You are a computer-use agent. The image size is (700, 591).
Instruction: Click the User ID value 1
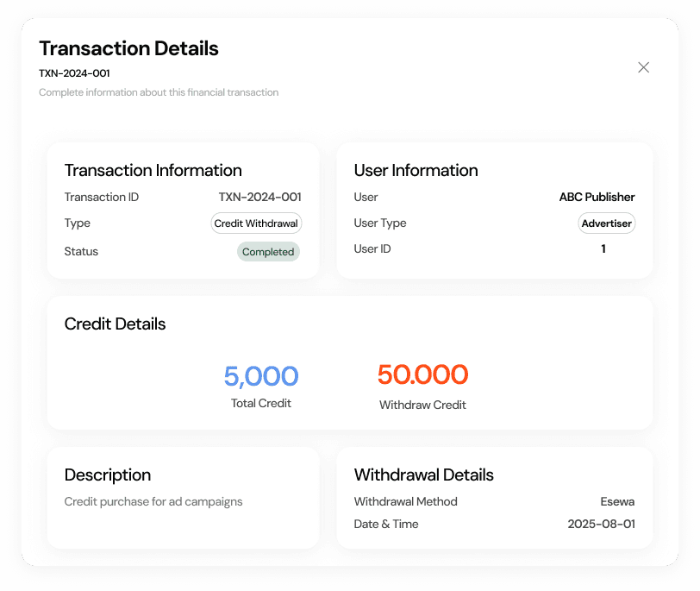click(x=603, y=248)
